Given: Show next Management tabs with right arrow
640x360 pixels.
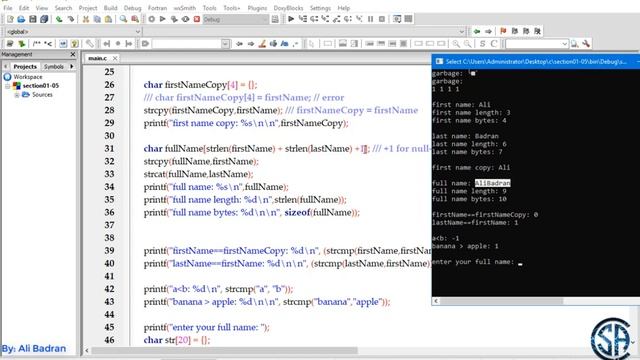Looking at the screenshot, I should coord(72,66).
